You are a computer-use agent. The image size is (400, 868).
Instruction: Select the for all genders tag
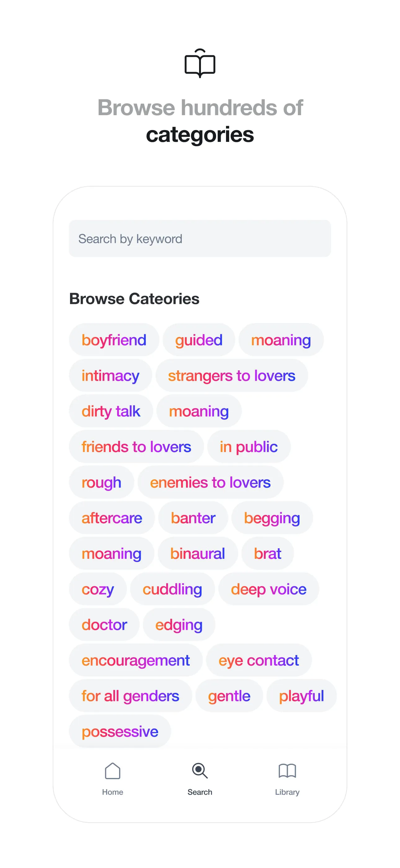[x=130, y=696]
